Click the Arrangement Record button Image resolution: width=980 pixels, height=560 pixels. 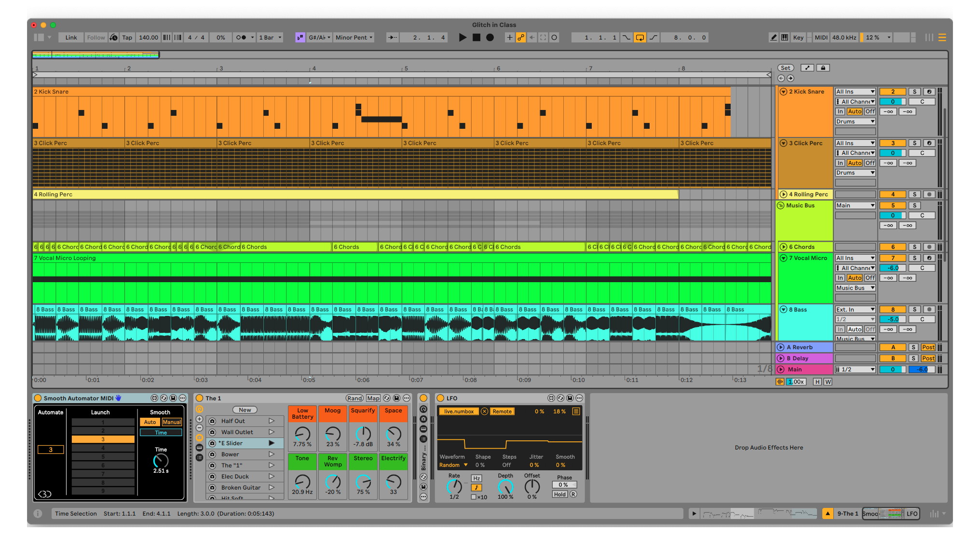click(x=490, y=38)
